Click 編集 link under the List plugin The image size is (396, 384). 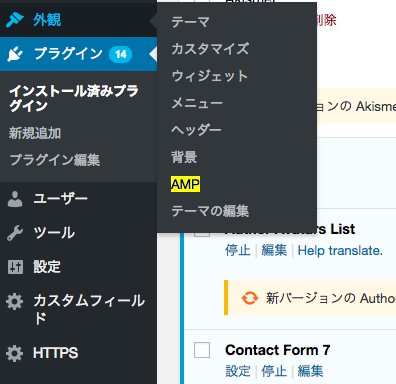pyautogui.click(x=274, y=250)
